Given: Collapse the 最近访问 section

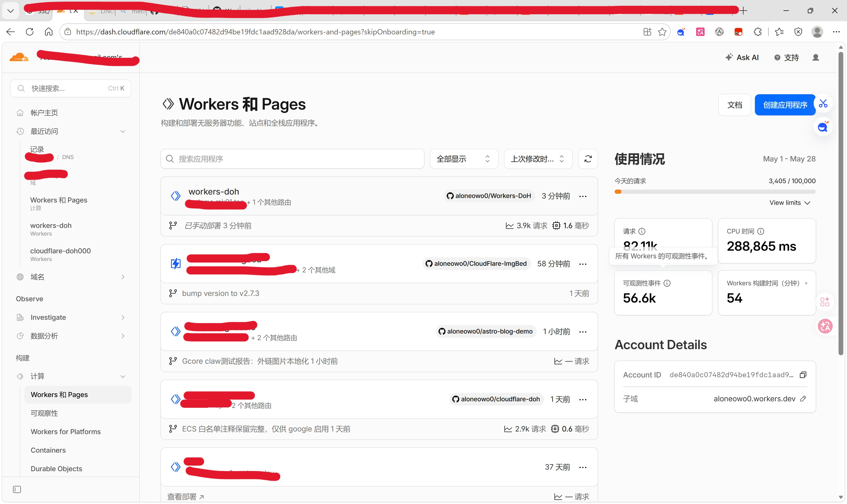Looking at the screenshot, I should tap(123, 132).
